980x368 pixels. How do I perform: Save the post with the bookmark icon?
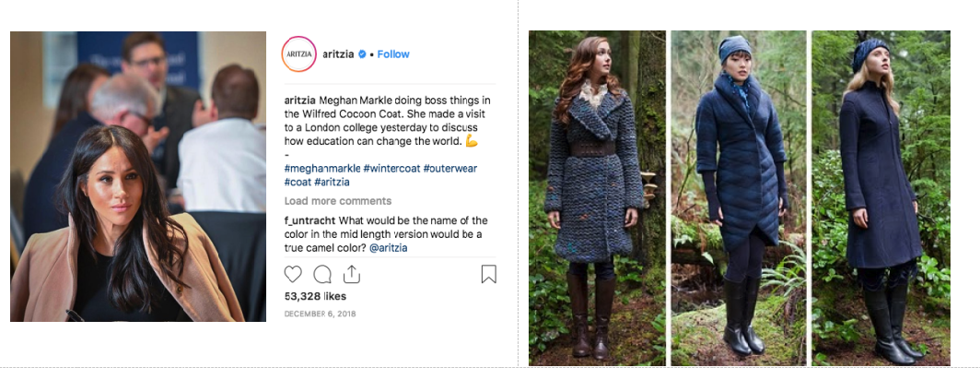489,274
